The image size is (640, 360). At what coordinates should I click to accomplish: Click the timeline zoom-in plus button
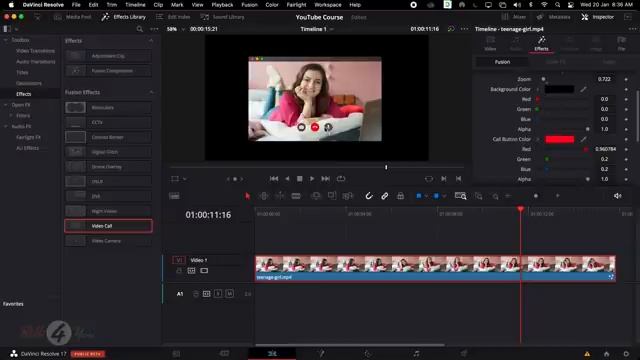tap(558, 196)
